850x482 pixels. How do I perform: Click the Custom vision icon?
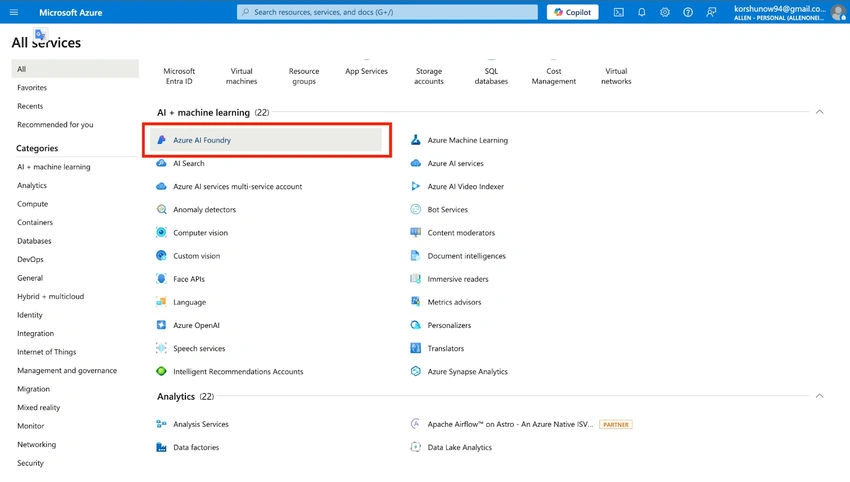pos(162,256)
